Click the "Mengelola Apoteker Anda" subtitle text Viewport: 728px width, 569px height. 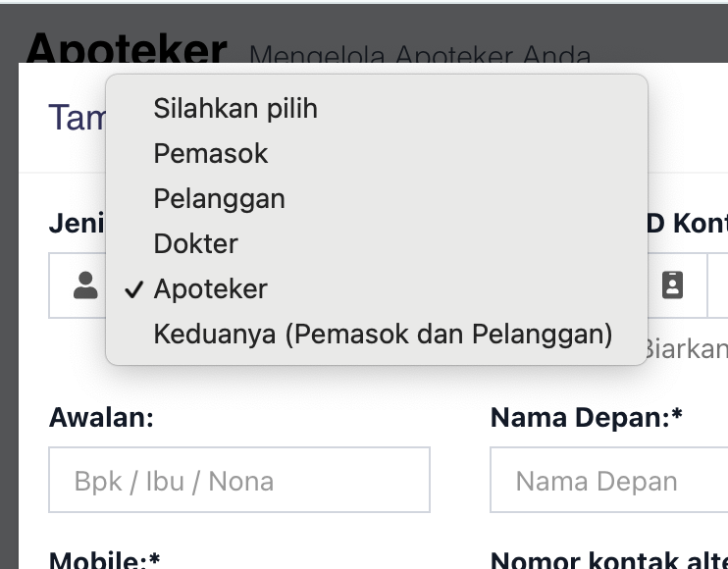[x=420, y=55]
